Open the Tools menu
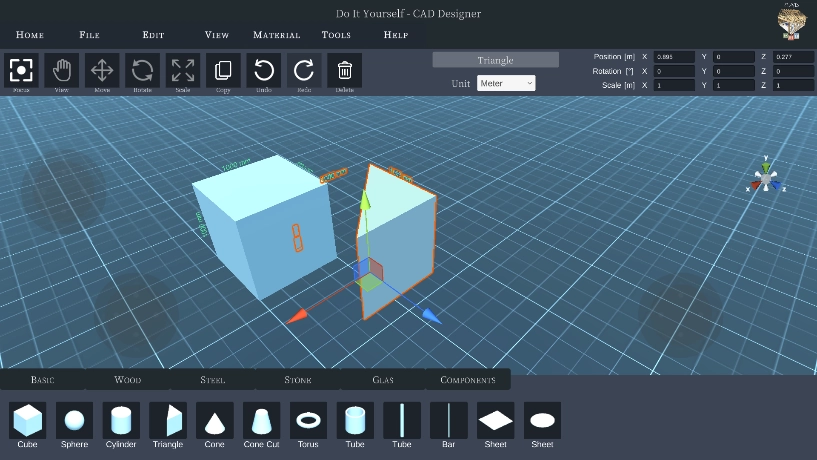 tap(336, 35)
